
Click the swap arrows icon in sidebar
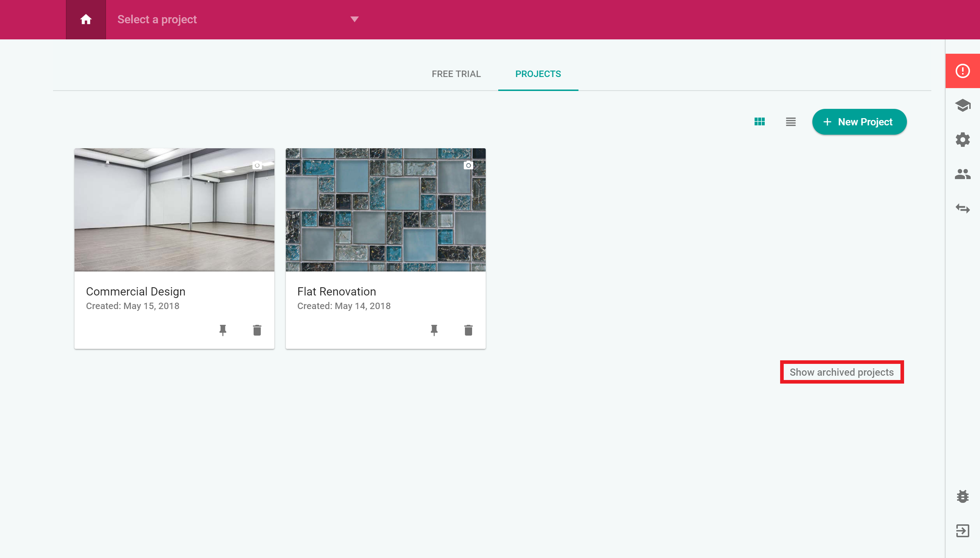click(962, 208)
